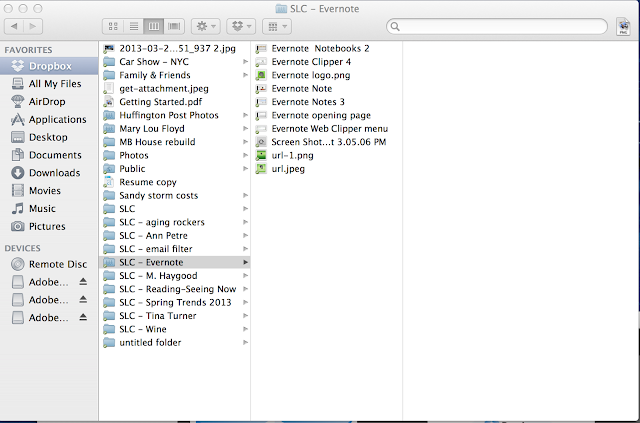The width and height of the screenshot is (640, 423).
Task: Click the Mary Lou Floyd folder icon
Action: click(109, 129)
